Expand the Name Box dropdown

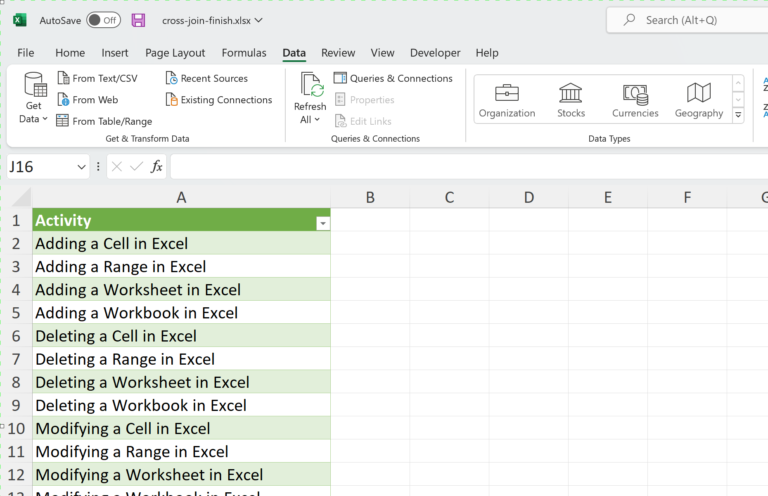pyautogui.click(x=81, y=167)
